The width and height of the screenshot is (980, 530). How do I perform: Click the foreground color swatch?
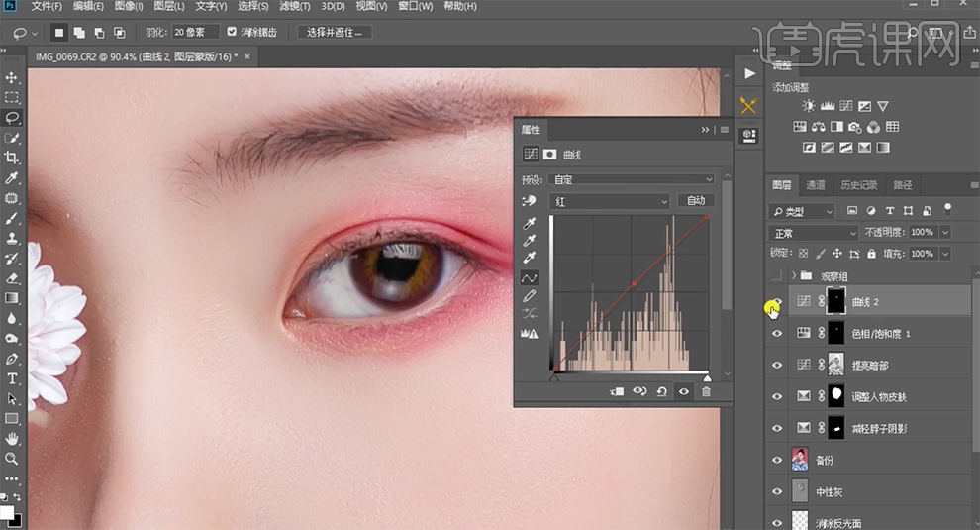[x=7, y=512]
